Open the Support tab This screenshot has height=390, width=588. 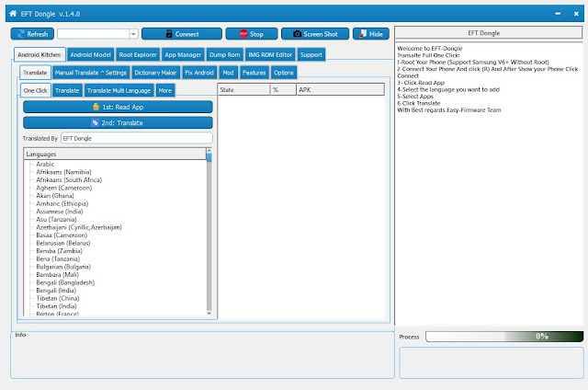311,55
